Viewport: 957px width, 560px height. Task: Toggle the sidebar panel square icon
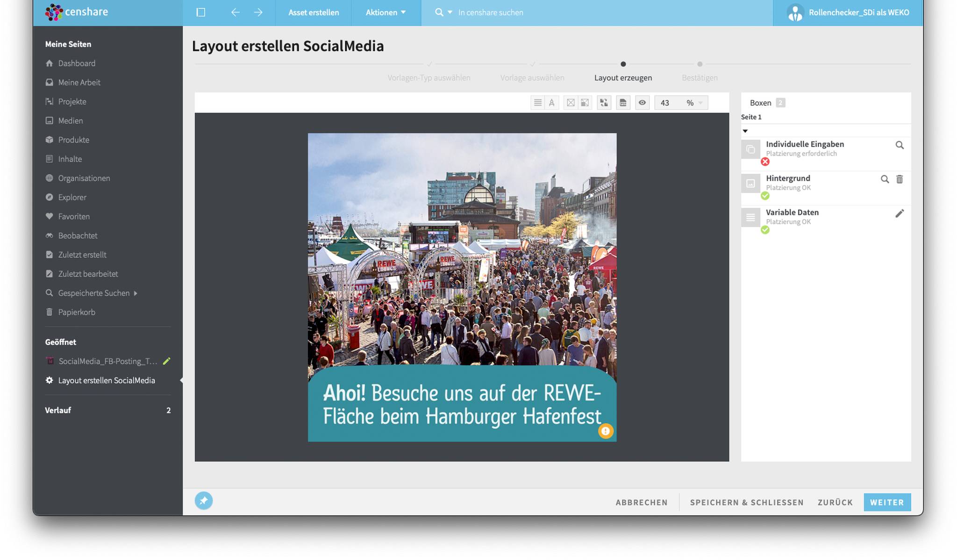pos(201,13)
